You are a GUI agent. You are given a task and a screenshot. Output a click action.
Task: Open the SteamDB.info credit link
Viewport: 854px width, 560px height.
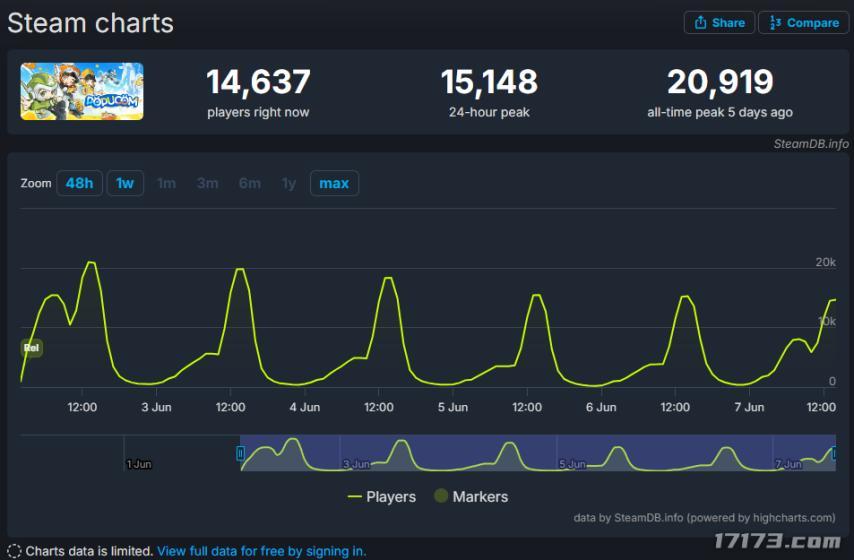tap(810, 144)
